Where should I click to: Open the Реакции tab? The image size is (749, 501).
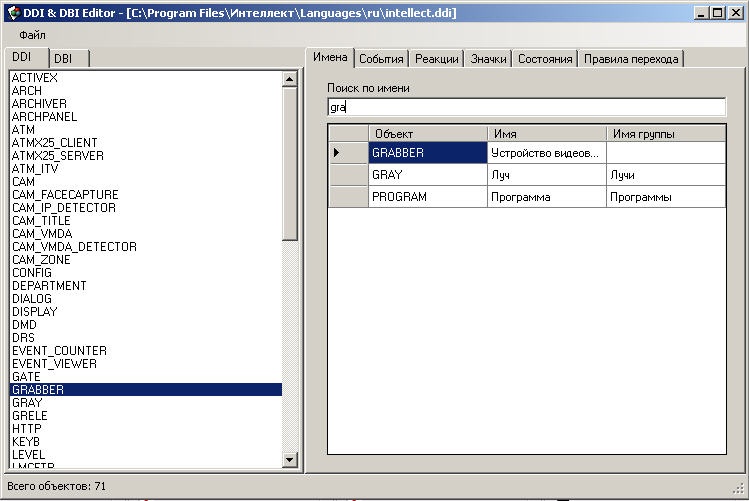click(x=437, y=59)
